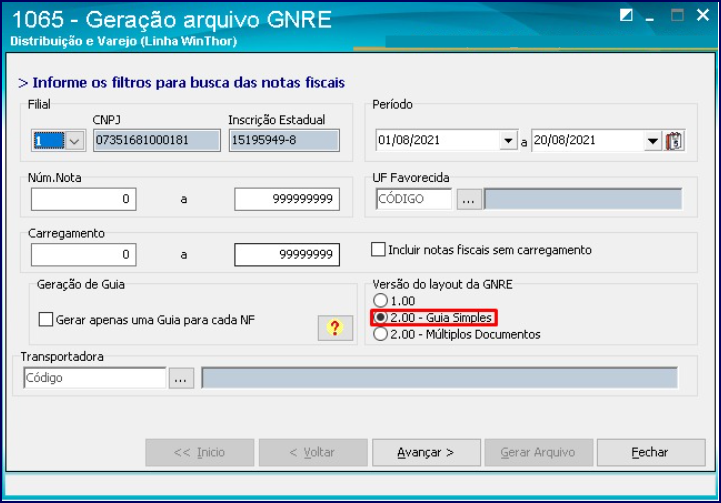Open the start date 01/08/2021 dropdown
This screenshot has width=721, height=503.
(x=508, y=141)
